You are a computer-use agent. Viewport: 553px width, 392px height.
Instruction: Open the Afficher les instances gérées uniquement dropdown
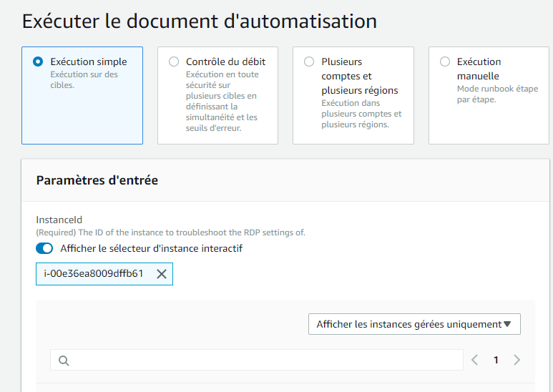click(x=414, y=324)
